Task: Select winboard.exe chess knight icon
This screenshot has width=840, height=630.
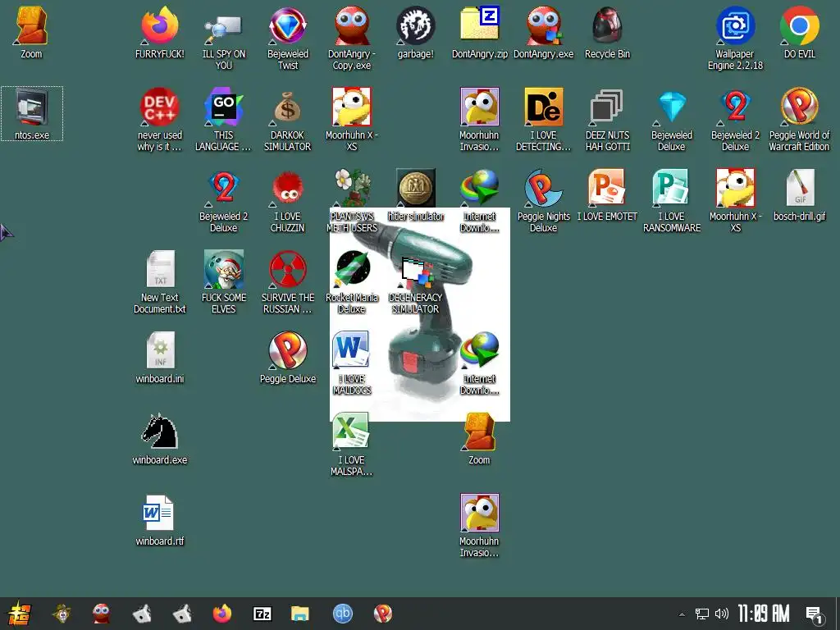Action: pos(160,440)
